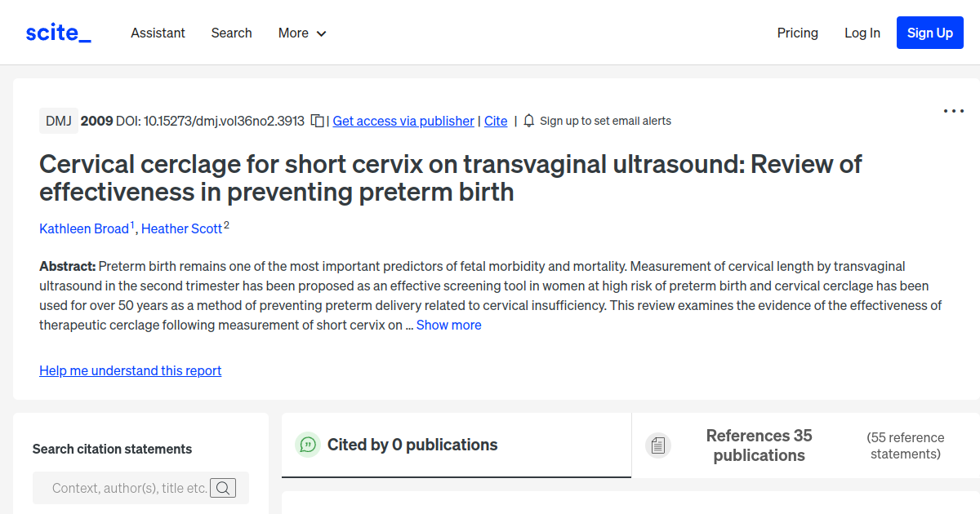Click the citation statements search field
Viewport: 980px width, 514px height.
click(131, 487)
